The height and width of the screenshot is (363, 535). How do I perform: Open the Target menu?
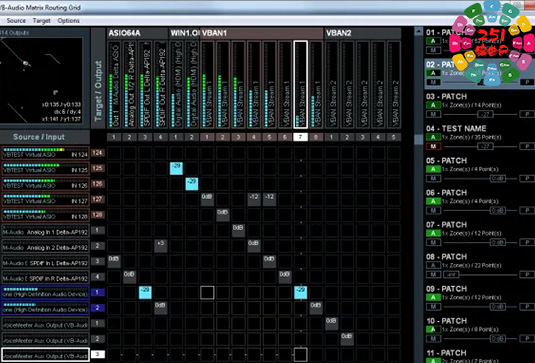click(x=42, y=21)
